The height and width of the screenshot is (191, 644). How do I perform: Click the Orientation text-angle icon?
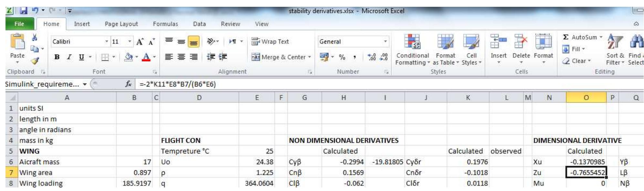tap(211, 41)
